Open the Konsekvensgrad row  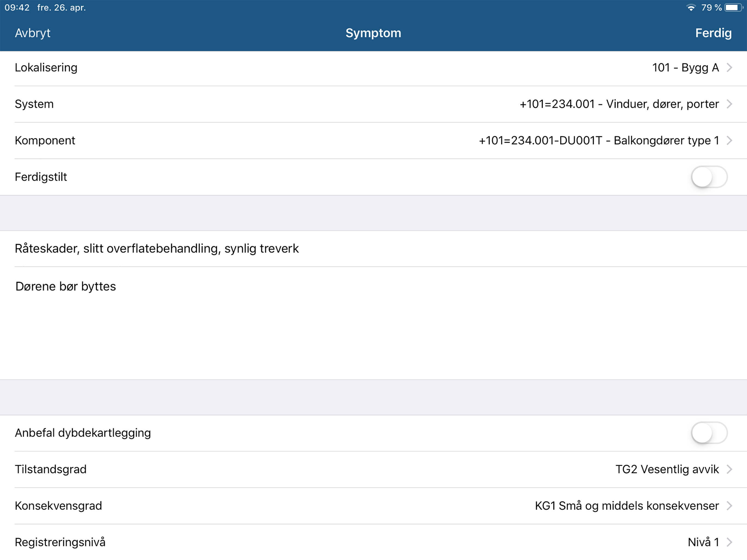click(373, 506)
